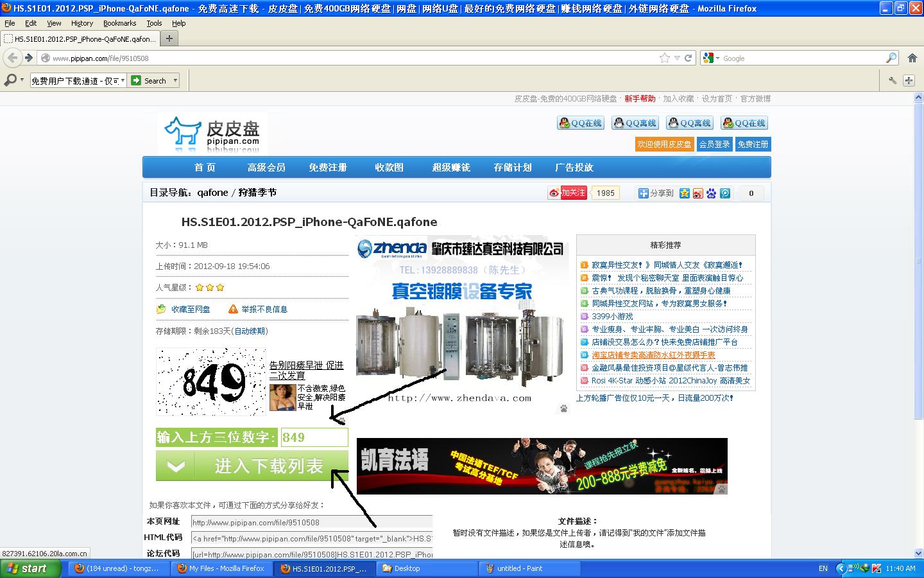Click the 1985 follower count box
This screenshot has height=578, width=924.
[606, 193]
